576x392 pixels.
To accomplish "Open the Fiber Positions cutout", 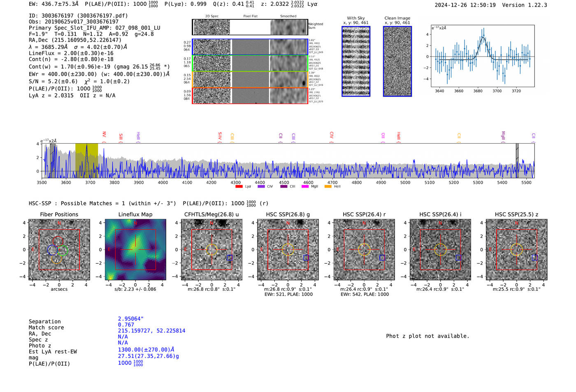I will pyautogui.click(x=59, y=249).
